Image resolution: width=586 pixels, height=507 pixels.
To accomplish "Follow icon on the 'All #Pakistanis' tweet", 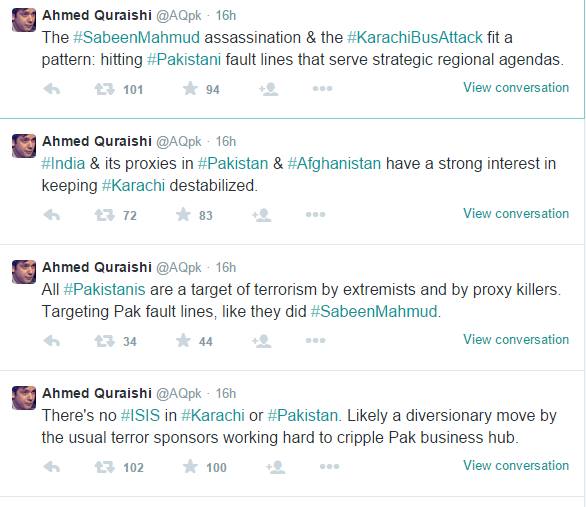I will [262, 341].
